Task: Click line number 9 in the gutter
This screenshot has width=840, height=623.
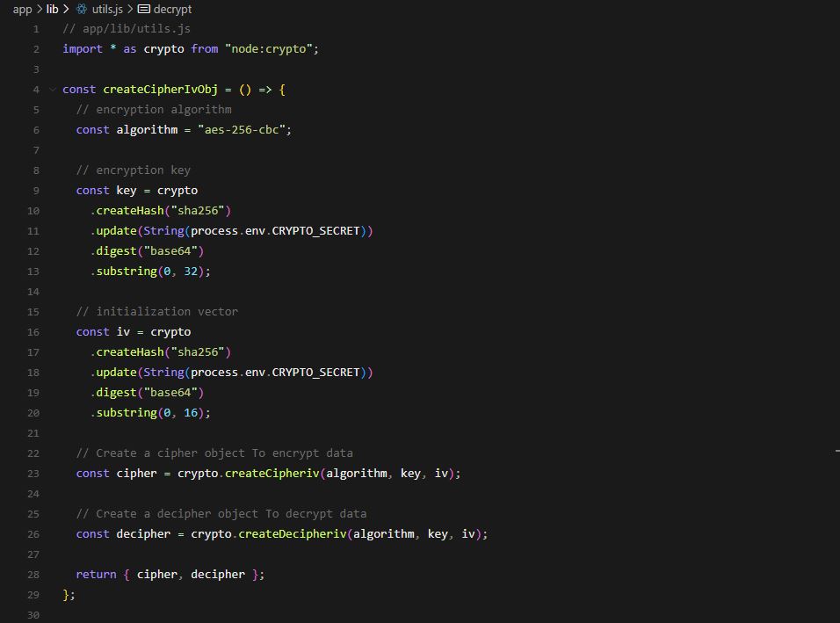Action: click(x=36, y=191)
